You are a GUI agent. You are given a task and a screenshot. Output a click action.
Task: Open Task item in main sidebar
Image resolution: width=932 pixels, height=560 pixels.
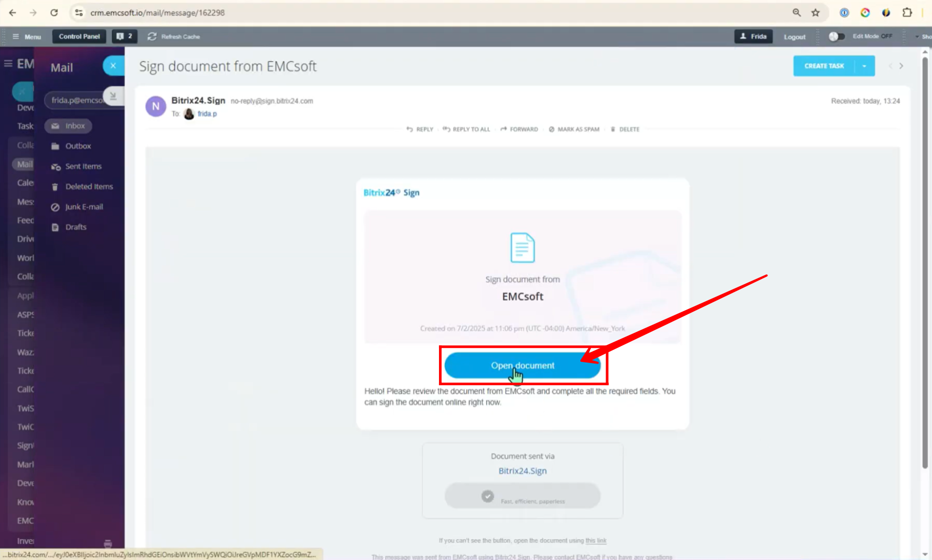(25, 126)
